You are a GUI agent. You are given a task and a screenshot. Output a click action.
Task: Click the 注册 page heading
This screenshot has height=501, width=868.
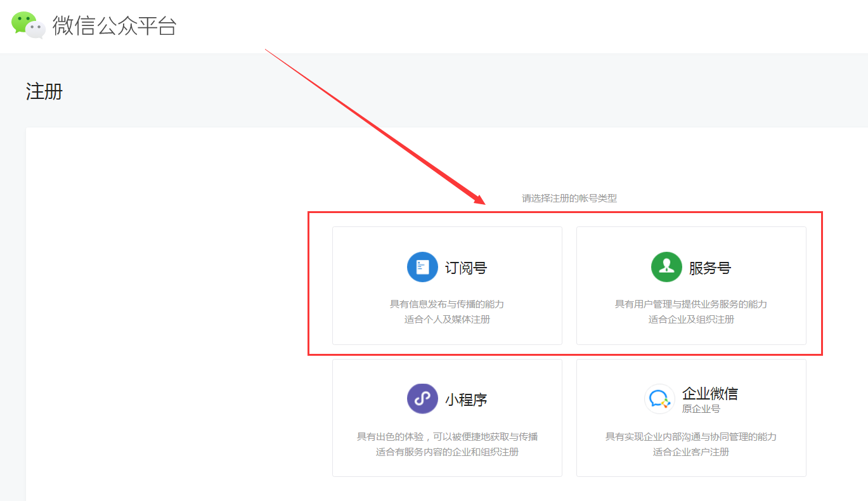pos(44,92)
